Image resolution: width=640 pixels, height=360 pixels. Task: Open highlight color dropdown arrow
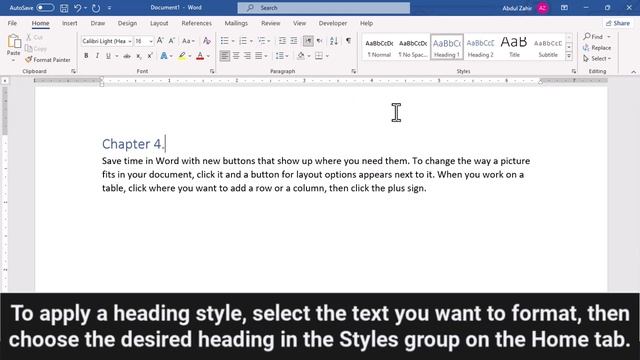[x=190, y=56]
